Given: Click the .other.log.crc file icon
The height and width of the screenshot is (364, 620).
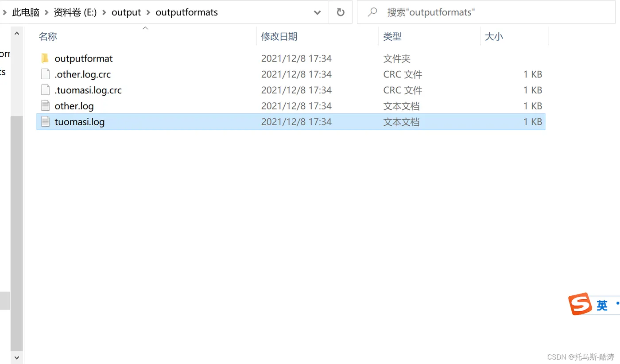Looking at the screenshot, I should [x=45, y=74].
